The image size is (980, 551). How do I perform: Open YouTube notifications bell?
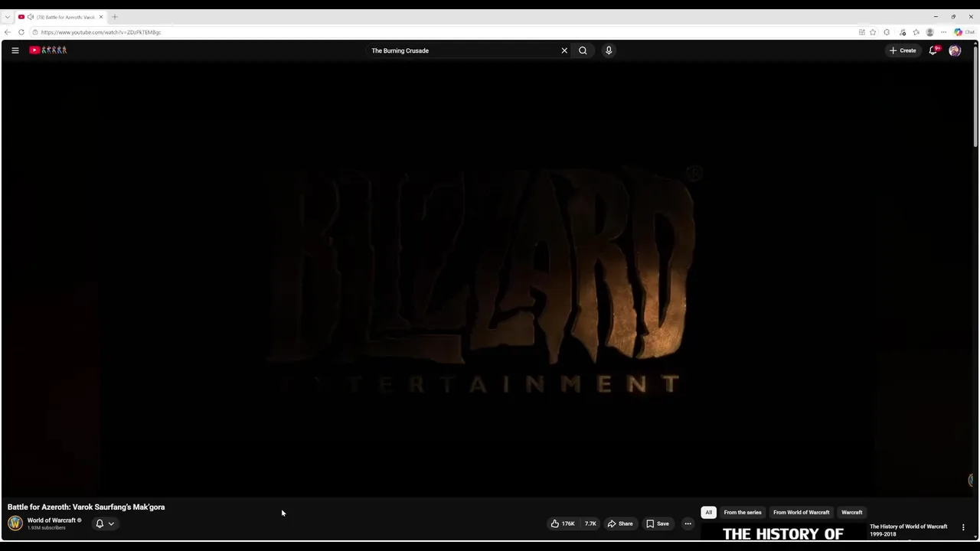click(933, 51)
